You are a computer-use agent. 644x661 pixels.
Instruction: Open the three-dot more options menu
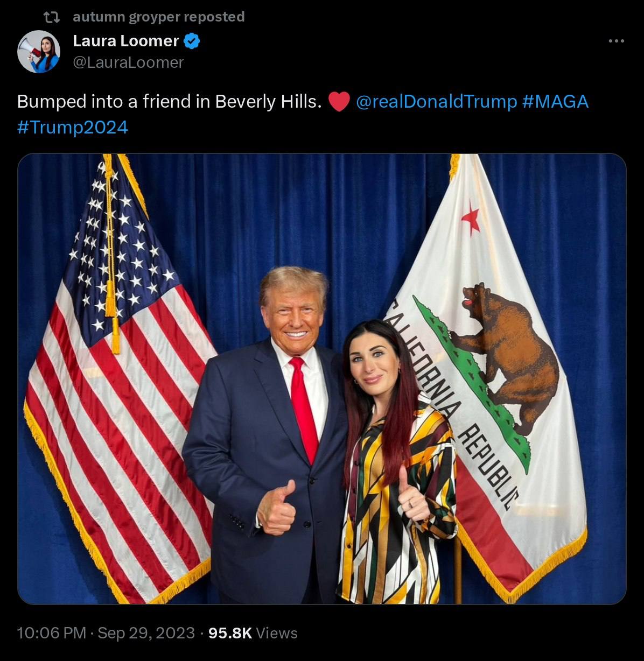(x=617, y=41)
